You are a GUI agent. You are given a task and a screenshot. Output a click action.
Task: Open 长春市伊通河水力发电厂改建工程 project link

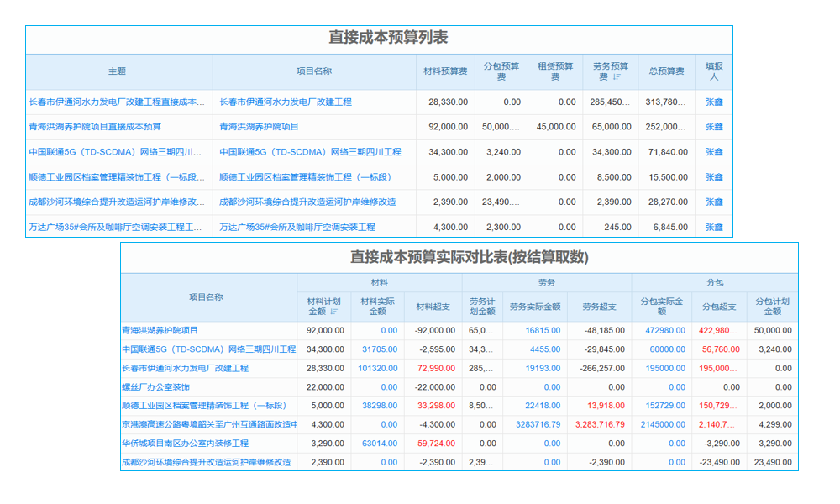[287, 102]
